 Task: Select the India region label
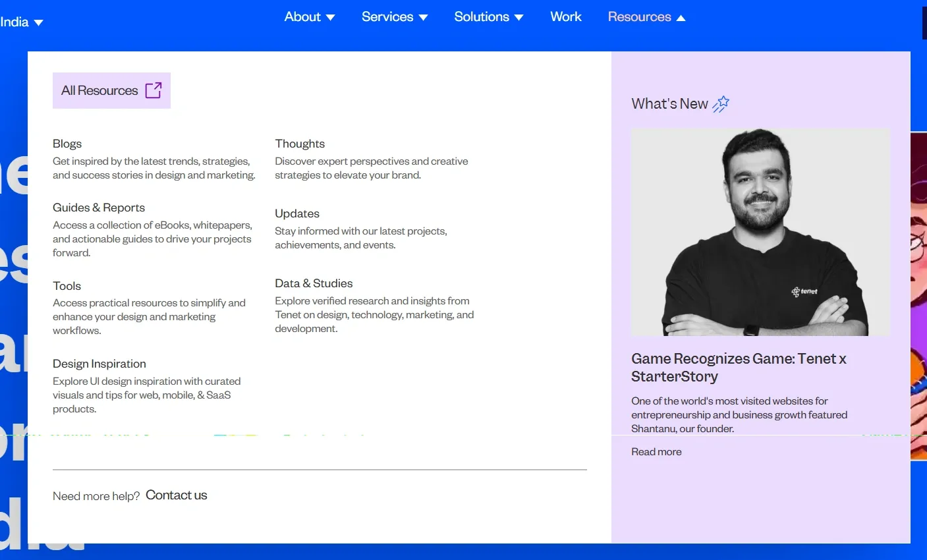click(14, 22)
